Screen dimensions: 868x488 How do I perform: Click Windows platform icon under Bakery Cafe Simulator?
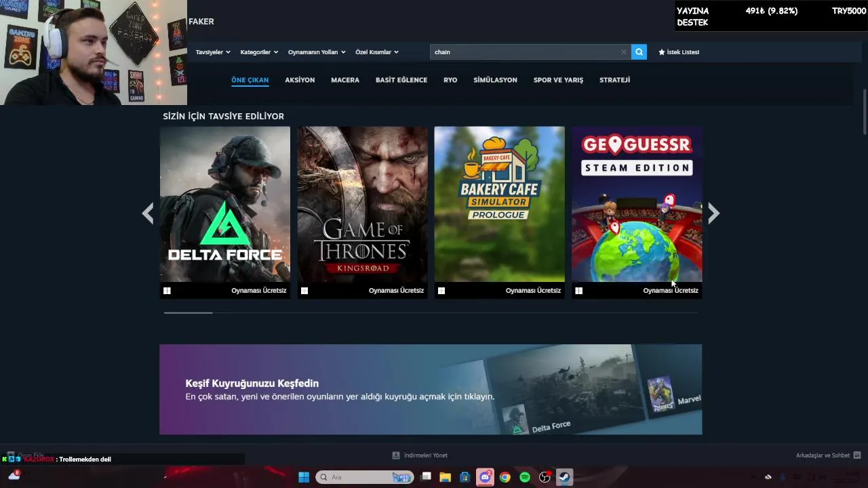pyautogui.click(x=441, y=291)
